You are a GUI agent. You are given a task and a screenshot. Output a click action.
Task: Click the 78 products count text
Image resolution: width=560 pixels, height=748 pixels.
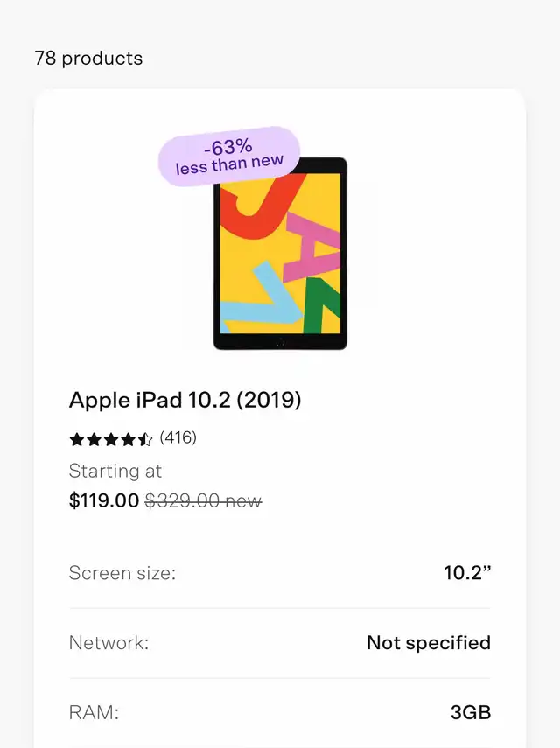click(88, 59)
